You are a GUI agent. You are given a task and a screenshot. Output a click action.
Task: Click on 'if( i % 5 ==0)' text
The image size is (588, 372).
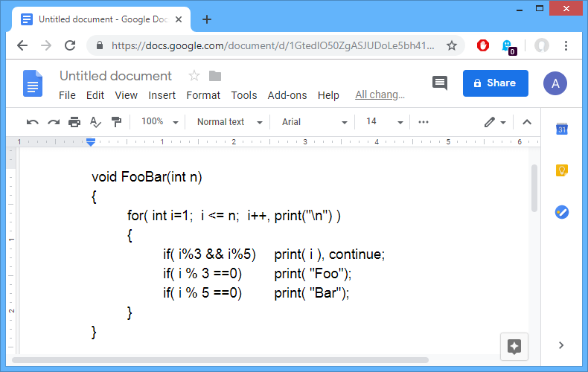202,293
